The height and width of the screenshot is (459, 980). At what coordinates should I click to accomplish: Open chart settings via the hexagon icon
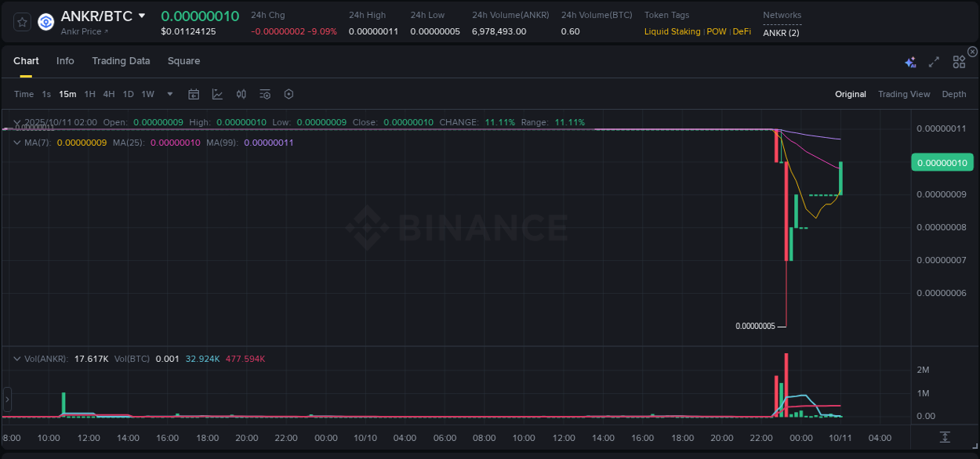tap(289, 94)
